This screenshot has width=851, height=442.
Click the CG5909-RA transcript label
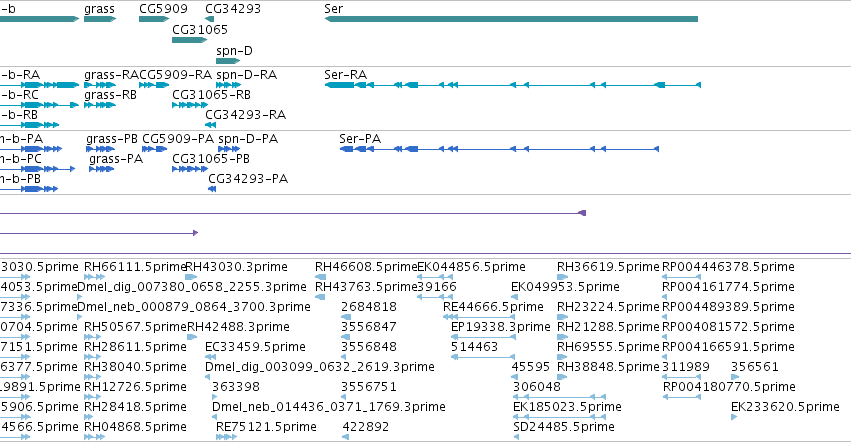click(175, 74)
